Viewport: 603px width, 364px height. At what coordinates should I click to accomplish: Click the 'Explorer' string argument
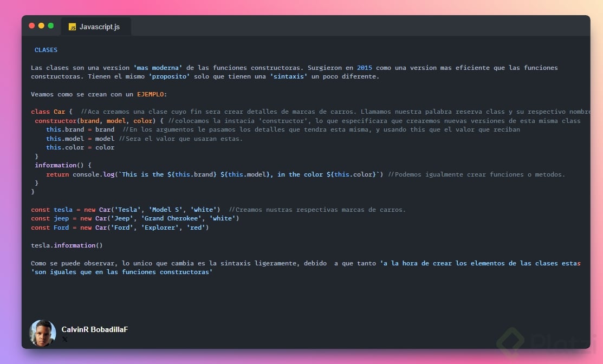point(160,227)
